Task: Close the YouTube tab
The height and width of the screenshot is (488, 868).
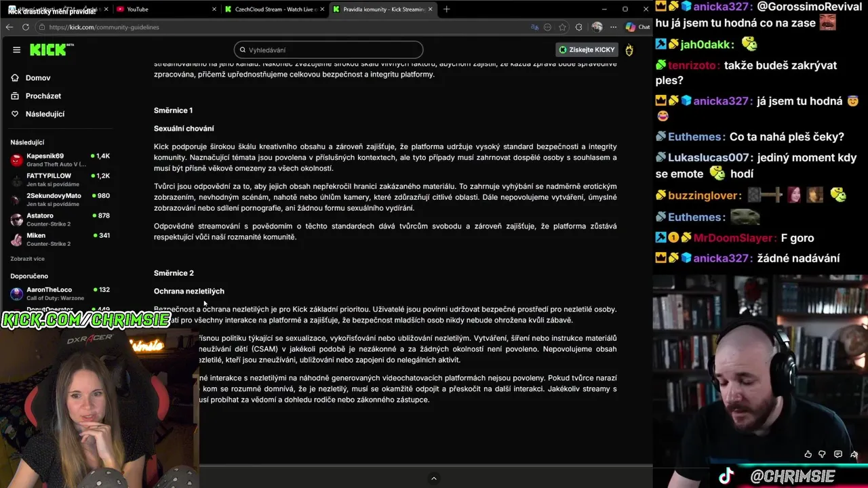Action: tap(214, 9)
